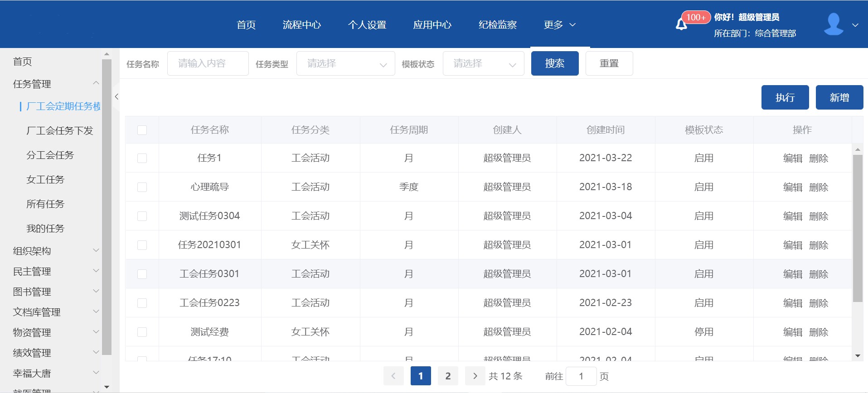Click the 新增 button
The image size is (868, 393).
tap(839, 97)
